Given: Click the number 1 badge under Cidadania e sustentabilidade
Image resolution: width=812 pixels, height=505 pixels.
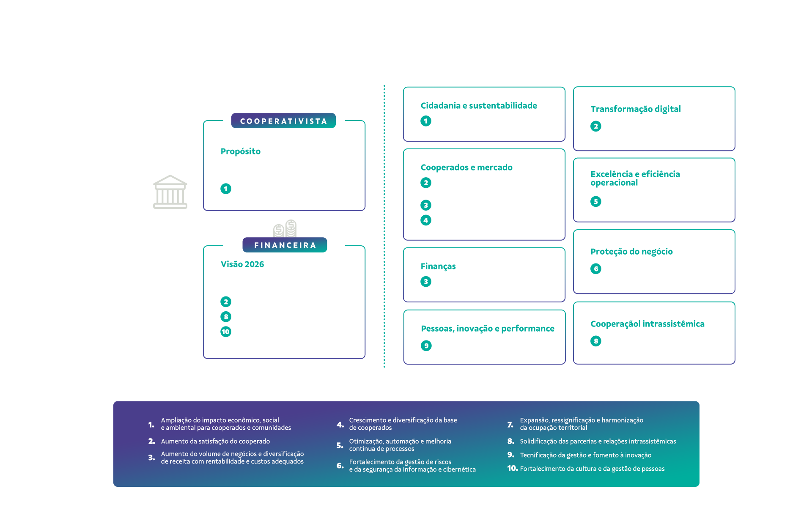Looking at the screenshot, I should coord(426,121).
